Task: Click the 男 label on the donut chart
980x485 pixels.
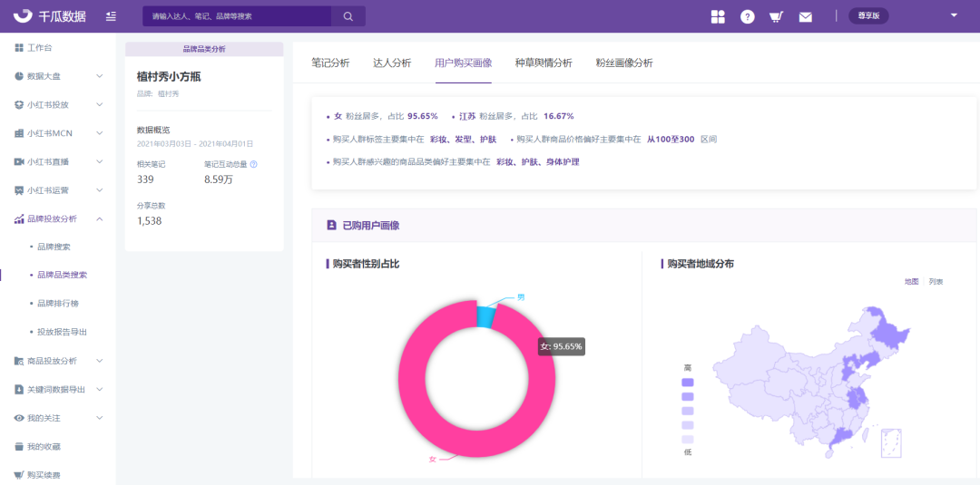Action: coord(520,297)
